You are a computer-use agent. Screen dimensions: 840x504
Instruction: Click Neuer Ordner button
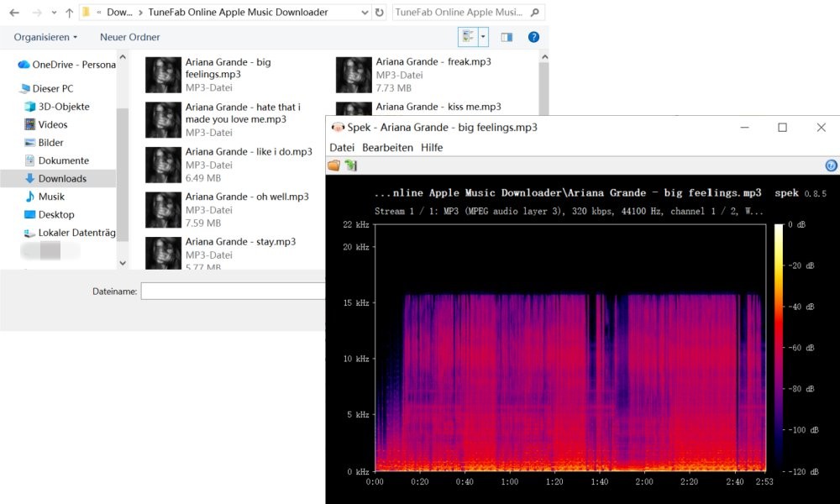pyautogui.click(x=129, y=37)
